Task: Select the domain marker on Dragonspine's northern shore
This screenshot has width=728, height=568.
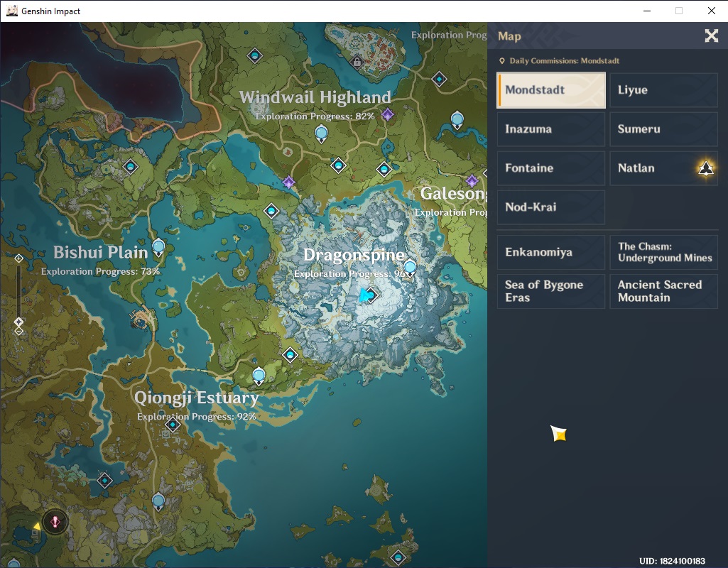Action: pos(384,170)
